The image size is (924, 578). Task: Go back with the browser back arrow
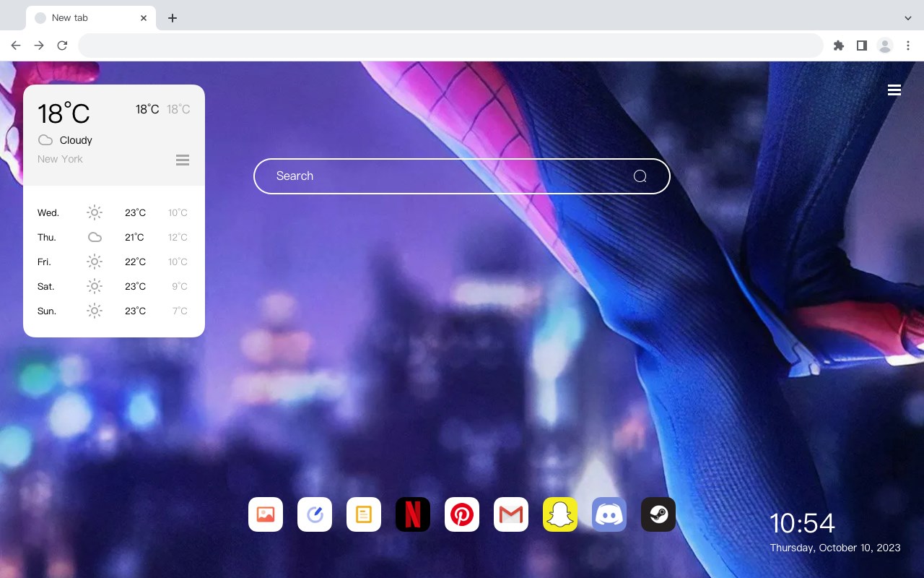(16, 46)
